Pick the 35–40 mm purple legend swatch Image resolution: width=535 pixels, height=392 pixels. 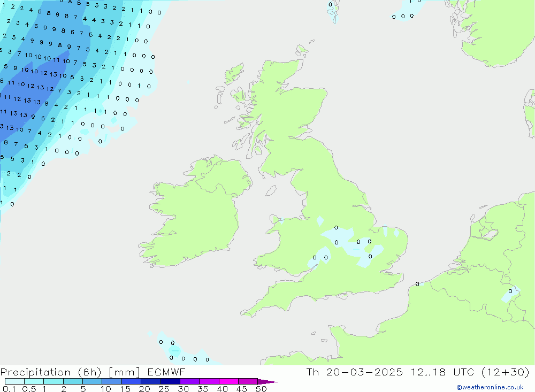(x=209, y=381)
